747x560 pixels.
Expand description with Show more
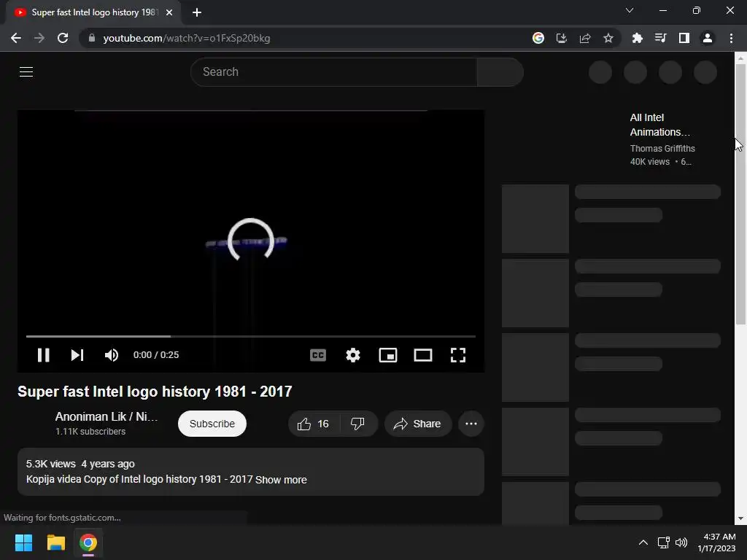[281, 480]
